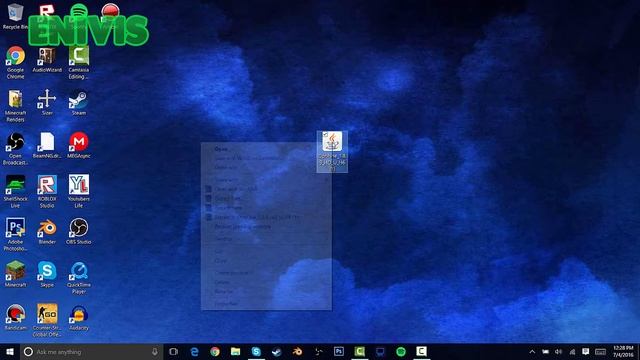Show hidden system tray icons
This screenshot has height=360, width=640.
pos(532,351)
